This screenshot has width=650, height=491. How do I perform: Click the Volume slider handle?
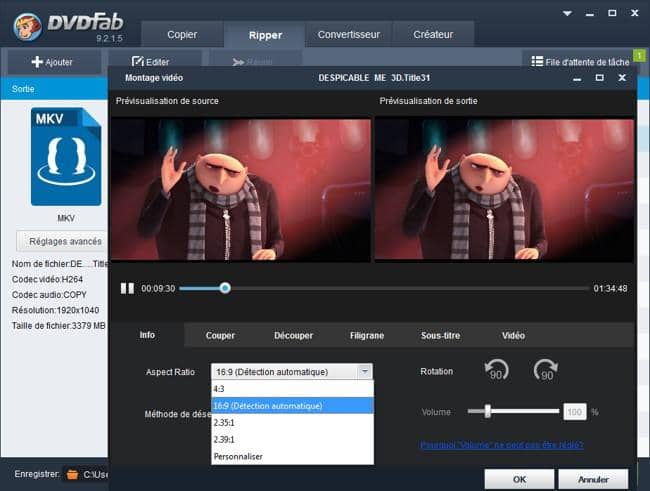pyautogui.click(x=488, y=411)
